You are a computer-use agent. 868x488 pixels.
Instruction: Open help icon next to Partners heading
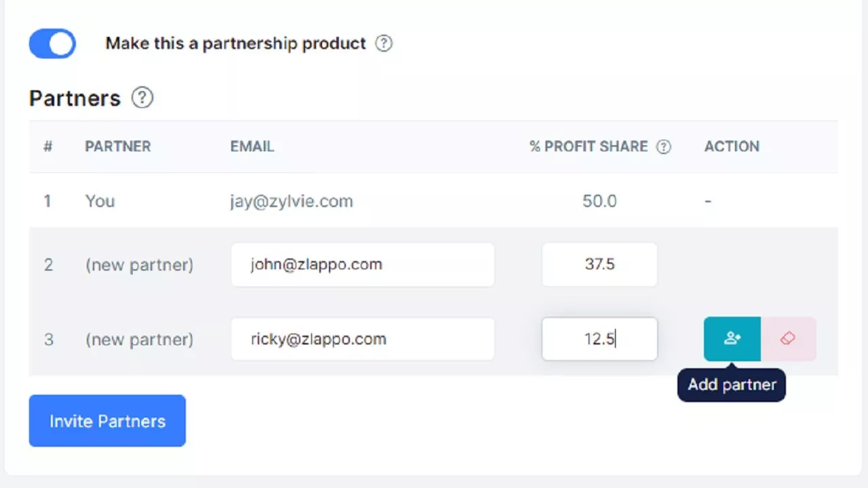142,98
